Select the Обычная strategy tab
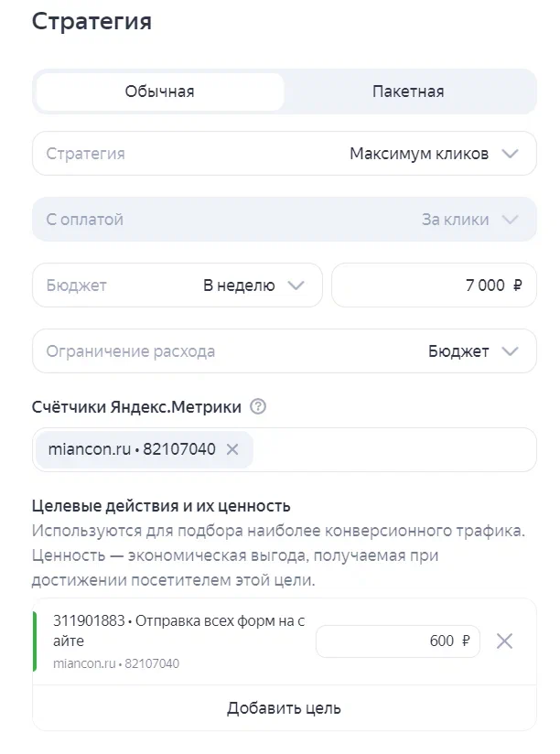Viewport: 560px width, 754px height. [160, 91]
